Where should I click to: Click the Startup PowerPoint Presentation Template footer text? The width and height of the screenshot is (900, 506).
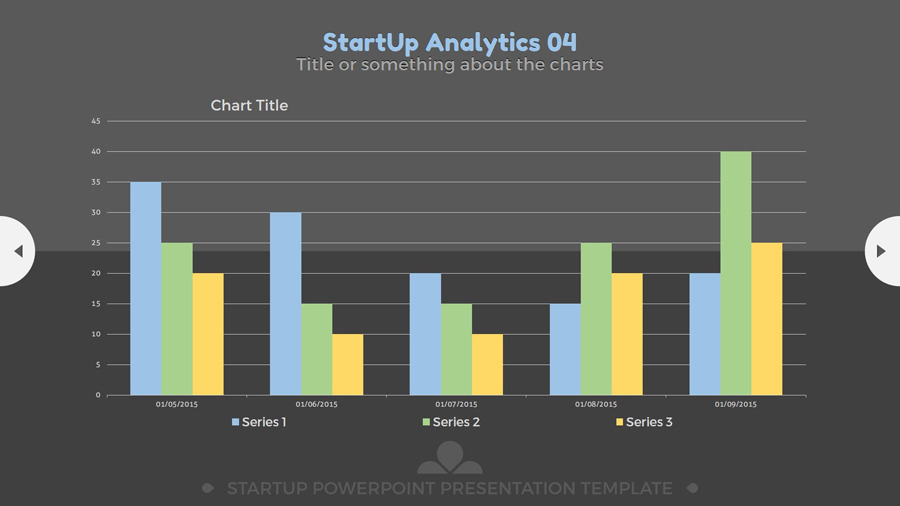coord(450,488)
